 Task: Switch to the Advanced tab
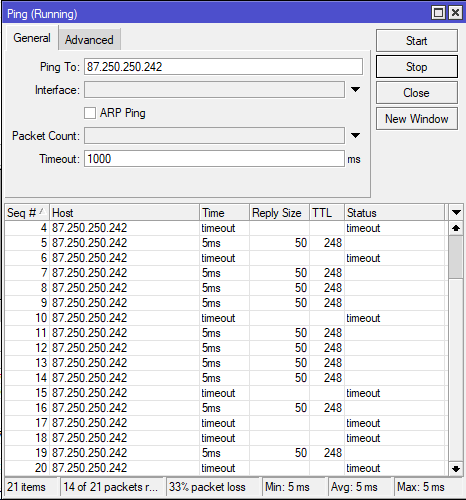click(89, 40)
